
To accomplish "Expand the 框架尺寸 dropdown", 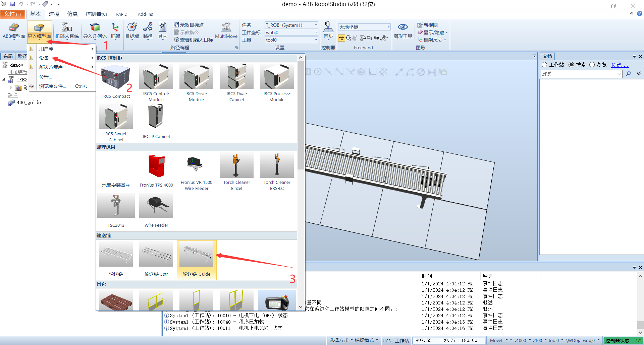I will (x=445, y=40).
